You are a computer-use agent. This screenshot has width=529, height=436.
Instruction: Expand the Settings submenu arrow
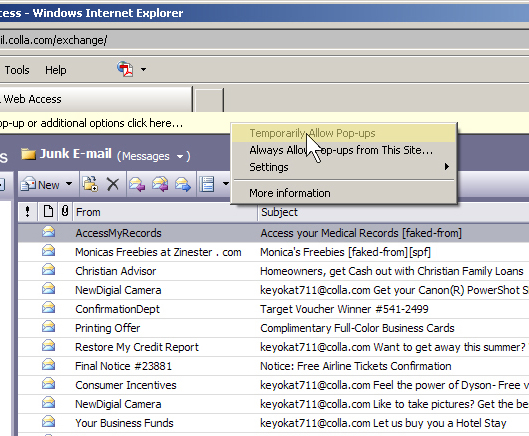click(x=447, y=167)
